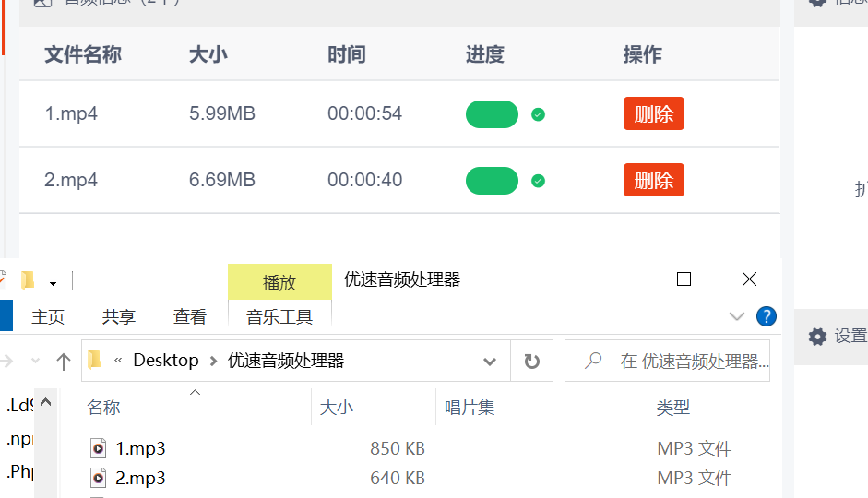The image size is (868, 498).
Task: Open the Explorer help question mark icon
Action: pyautogui.click(x=767, y=316)
